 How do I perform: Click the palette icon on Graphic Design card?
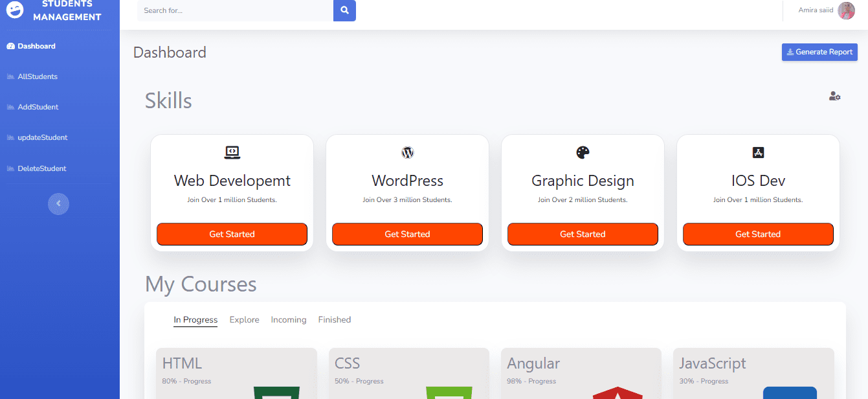tap(583, 152)
